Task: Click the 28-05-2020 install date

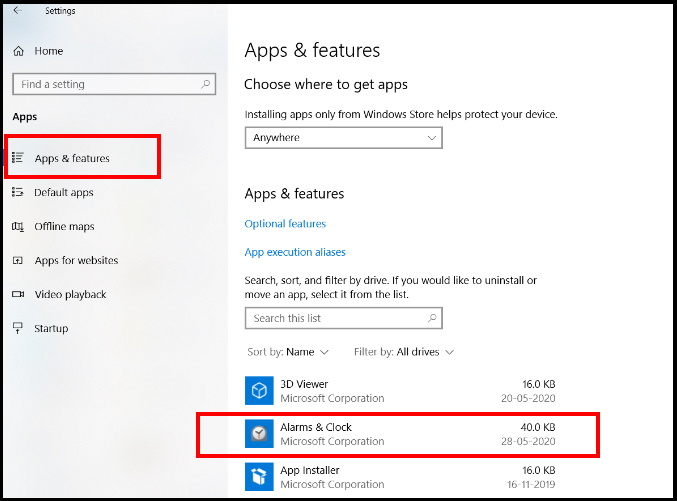Action: (528, 441)
